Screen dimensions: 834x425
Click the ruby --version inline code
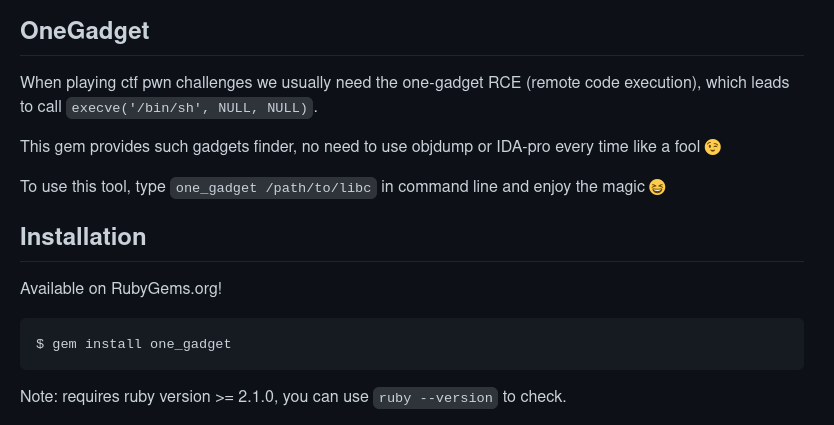point(436,398)
